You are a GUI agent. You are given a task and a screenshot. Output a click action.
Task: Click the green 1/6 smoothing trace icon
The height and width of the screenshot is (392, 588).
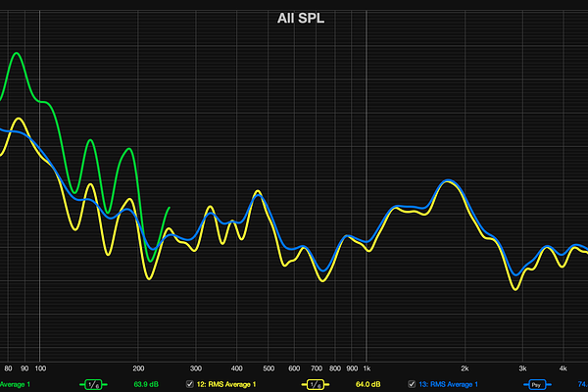(94, 384)
